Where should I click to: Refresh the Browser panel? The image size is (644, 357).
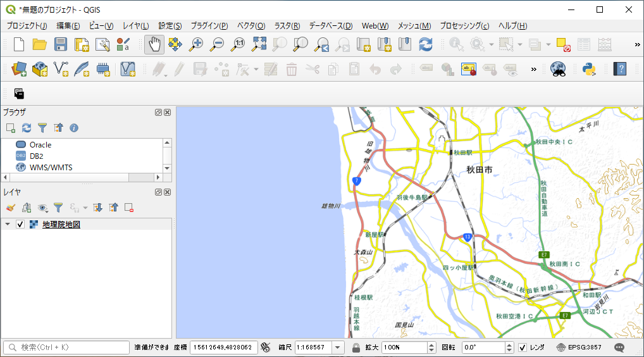coord(27,128)
